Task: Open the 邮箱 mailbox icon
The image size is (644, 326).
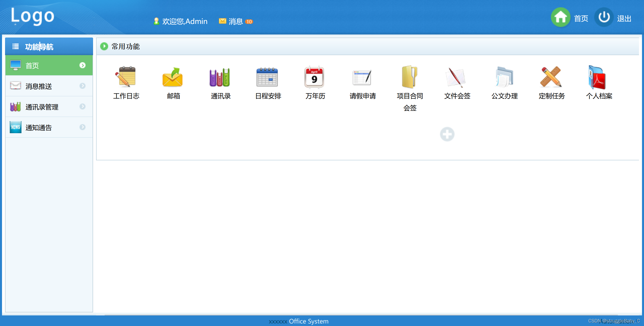Action: tap(173, 77)
